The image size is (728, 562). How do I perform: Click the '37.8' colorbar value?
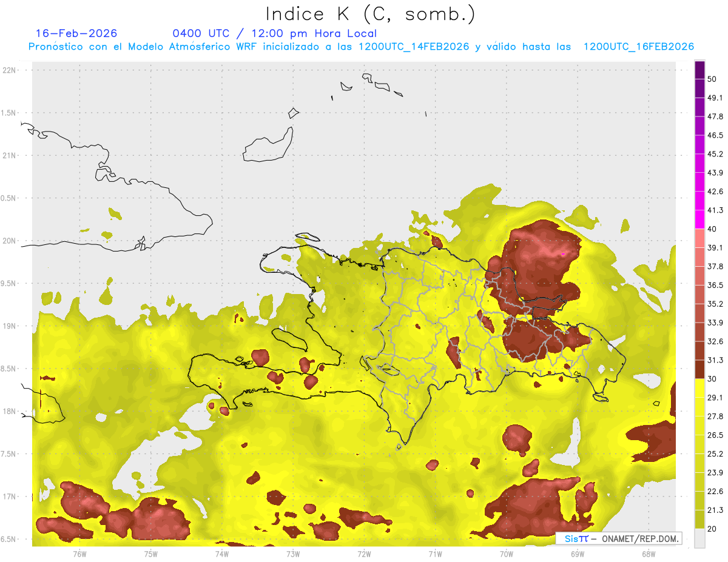click(x=715, y=266)
